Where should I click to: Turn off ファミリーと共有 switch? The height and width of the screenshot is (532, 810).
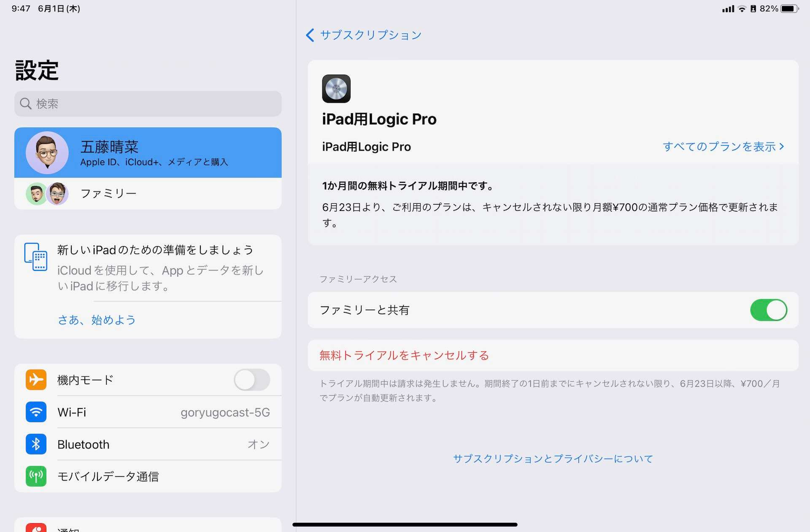click(x=768, y=310)
